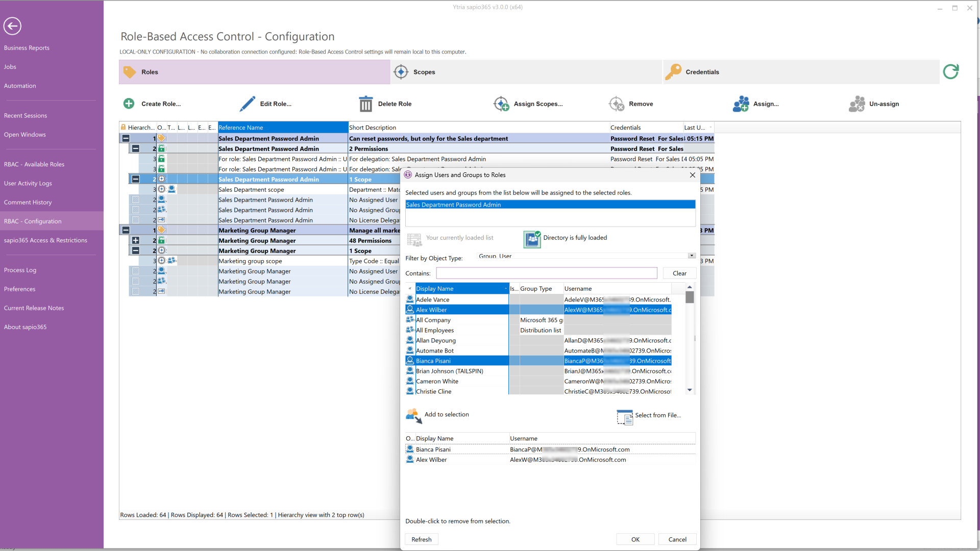This screenshot has height=551, width=980.
Task: Check box for Marketing Group Manager No License Delegation row
Action: pyautogui.click(x=136, y=292)
